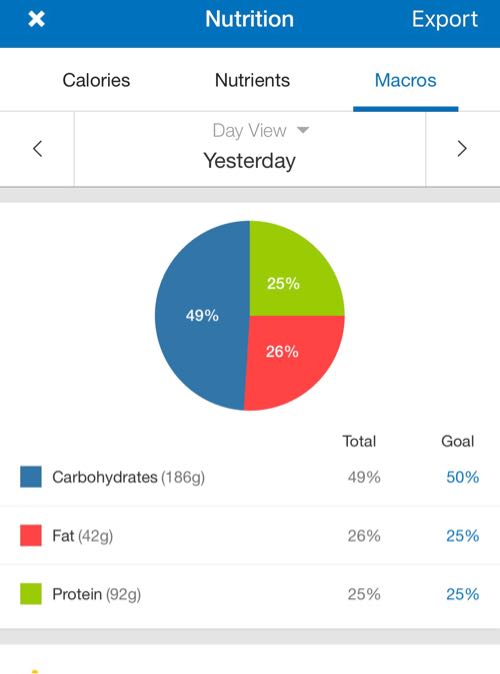Tap the blue Carbohydrates color swatch
The height and width of the screenshot is (674, 500).
(x=31, y=477)
